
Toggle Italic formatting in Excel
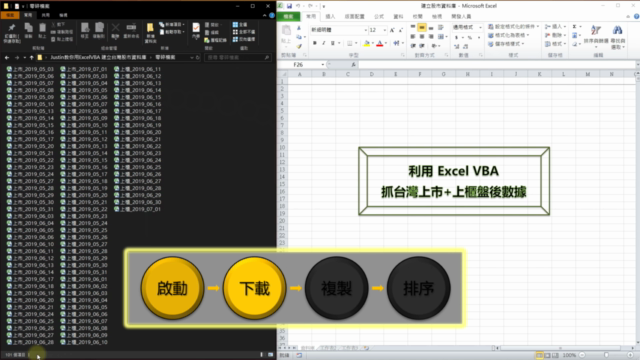point(324,43)
